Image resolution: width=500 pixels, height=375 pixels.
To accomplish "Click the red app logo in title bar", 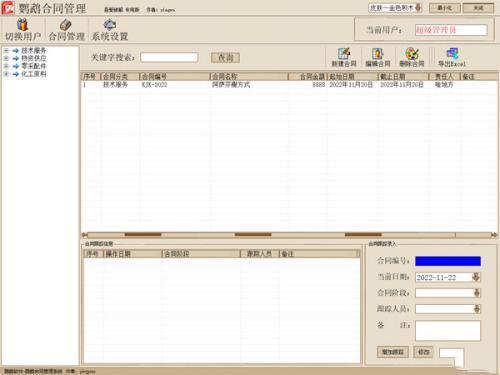I will click(x=8, y=8).
